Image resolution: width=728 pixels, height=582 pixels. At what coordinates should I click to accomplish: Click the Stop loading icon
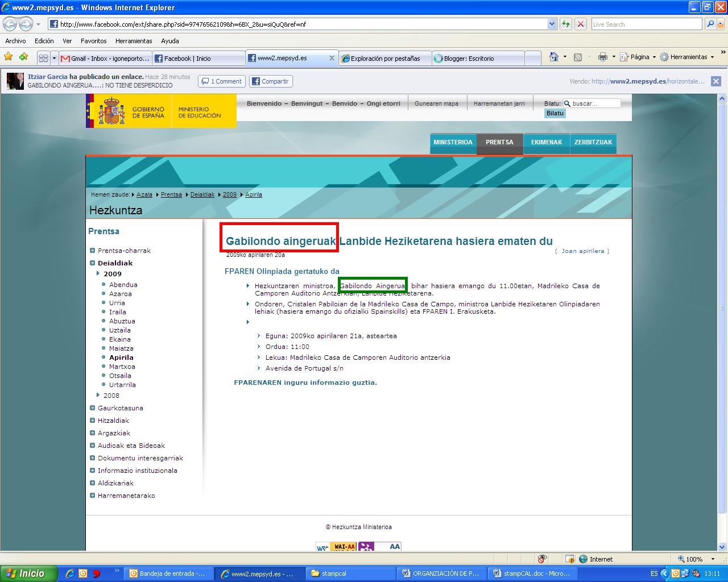pyautogui.click(x=581, y=24)
